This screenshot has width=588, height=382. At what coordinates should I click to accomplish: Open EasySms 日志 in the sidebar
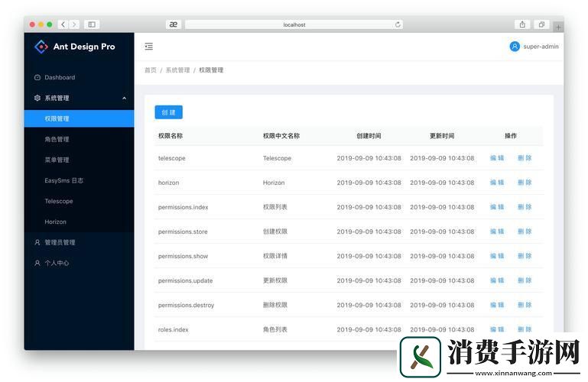pos(79,180)
